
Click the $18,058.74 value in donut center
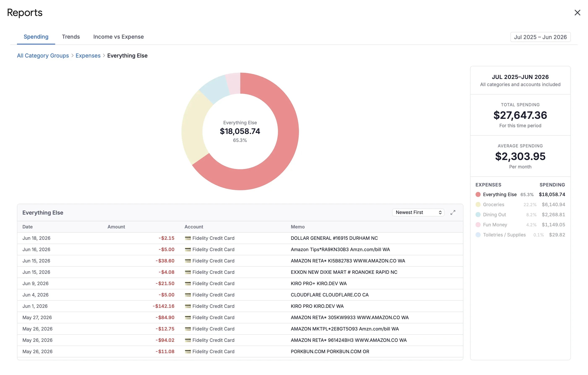(240, 131)
